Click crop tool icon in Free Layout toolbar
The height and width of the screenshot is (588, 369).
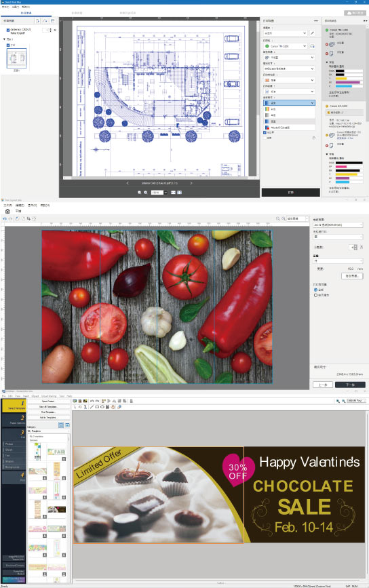(29, 218)
